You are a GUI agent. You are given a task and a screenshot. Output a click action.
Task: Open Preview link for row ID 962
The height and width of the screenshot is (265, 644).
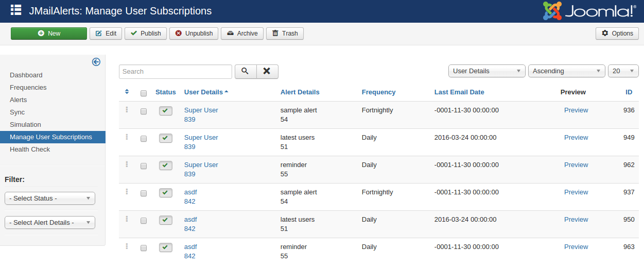tap(576, 164)
